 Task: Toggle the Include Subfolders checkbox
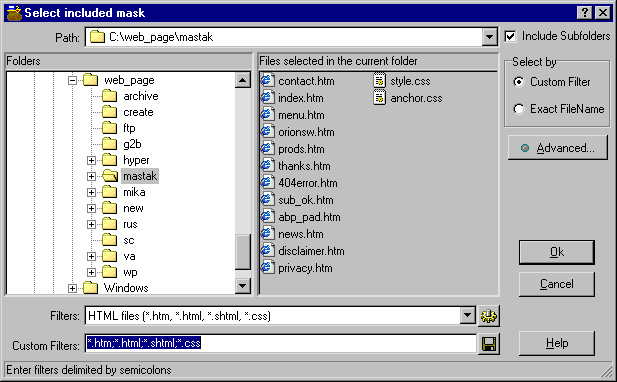pos(510,37)
